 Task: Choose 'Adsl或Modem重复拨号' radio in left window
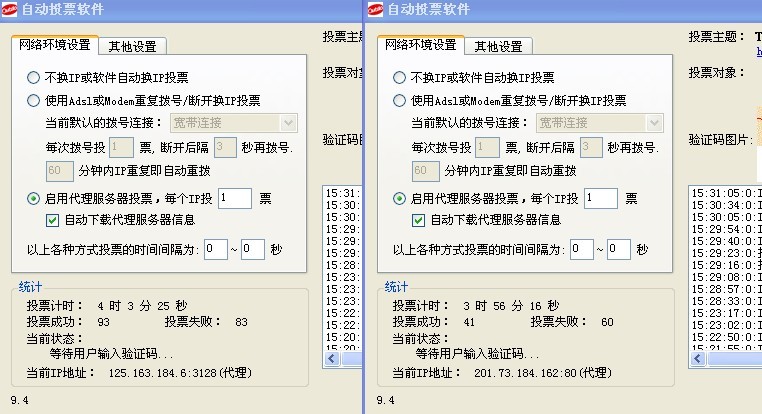[33, 101]
